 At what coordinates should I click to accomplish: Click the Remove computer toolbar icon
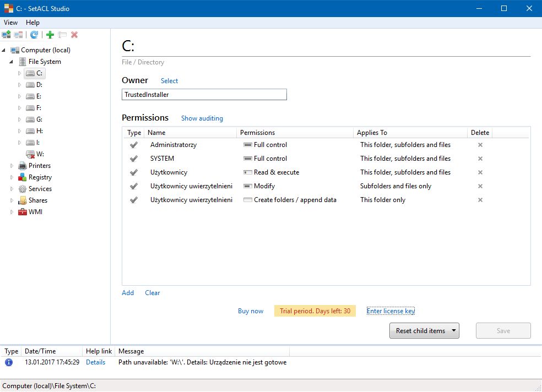pyautogui.click(x=18, y=34)
